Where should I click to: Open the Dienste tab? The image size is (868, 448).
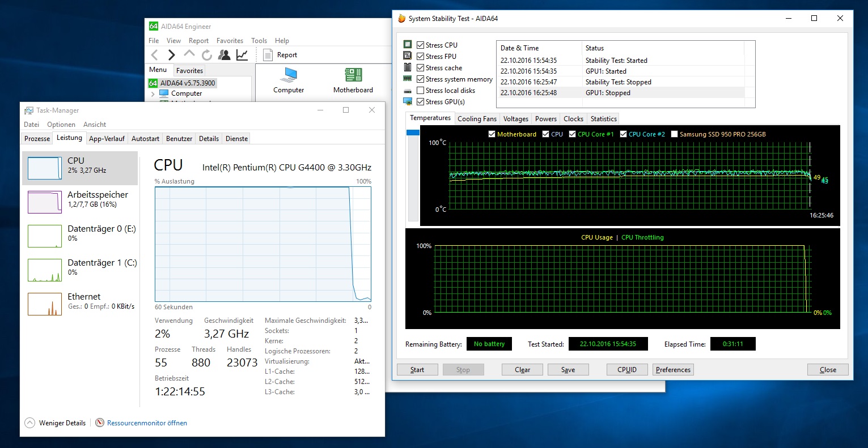pos(236,139)
